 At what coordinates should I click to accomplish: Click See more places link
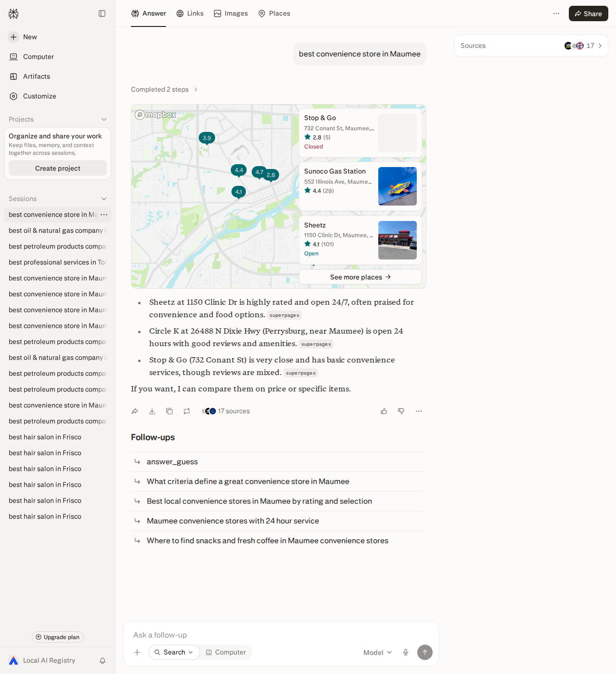coord(360,277)
